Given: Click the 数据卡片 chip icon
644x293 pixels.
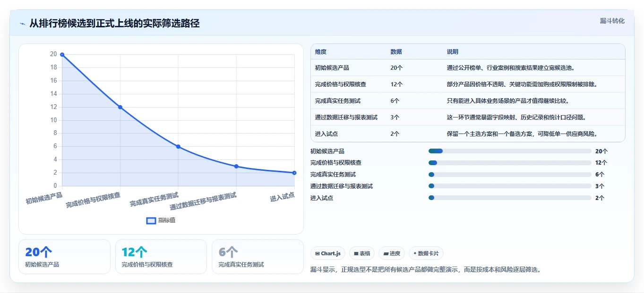Looking at the screenshot, I should 415,253.
